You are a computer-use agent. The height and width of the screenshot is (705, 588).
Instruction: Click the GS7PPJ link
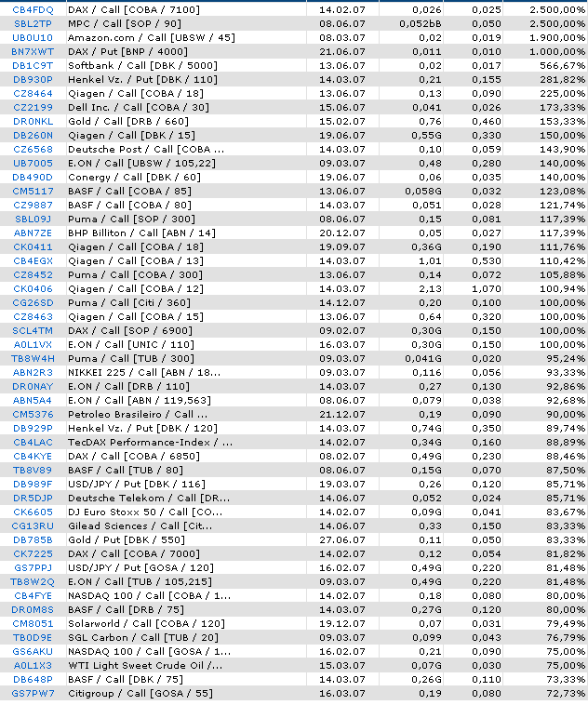[x=33, y=567]
